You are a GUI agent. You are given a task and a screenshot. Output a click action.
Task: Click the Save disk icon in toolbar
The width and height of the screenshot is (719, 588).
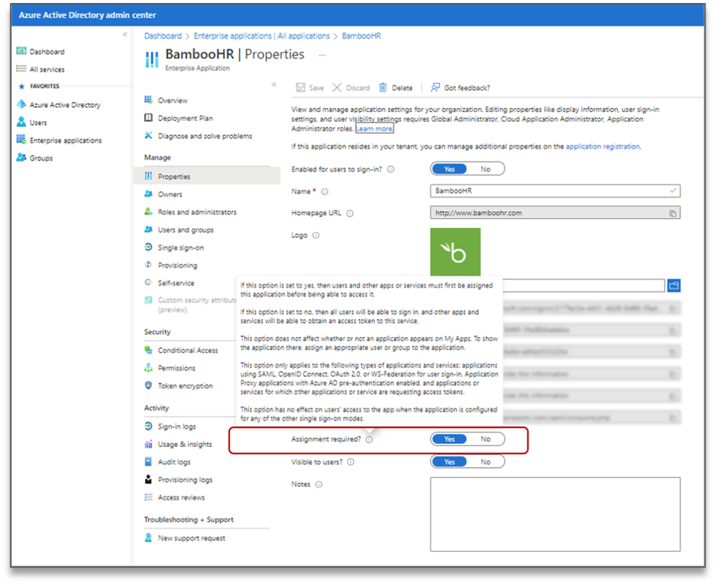coord(300,88)
